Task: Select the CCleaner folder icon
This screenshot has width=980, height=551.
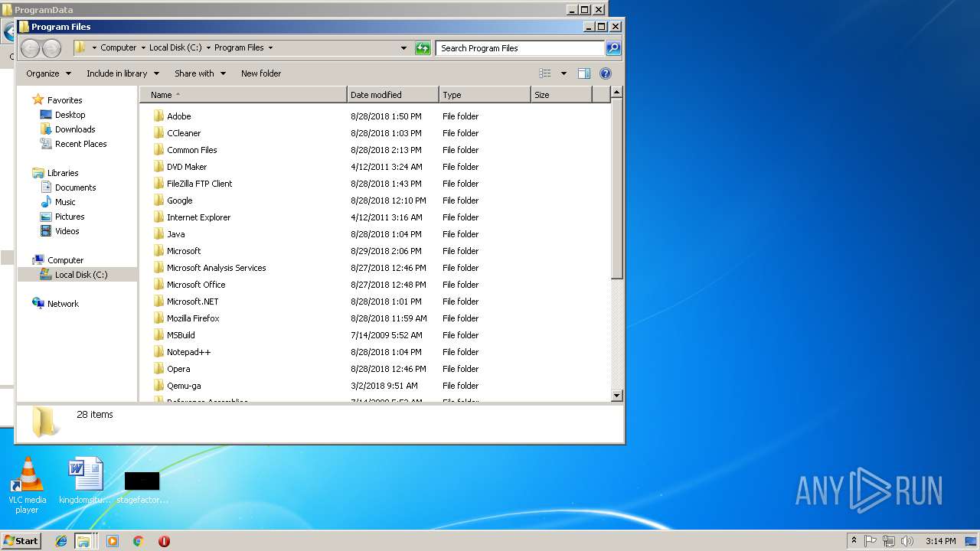Action: click(158, 133)
